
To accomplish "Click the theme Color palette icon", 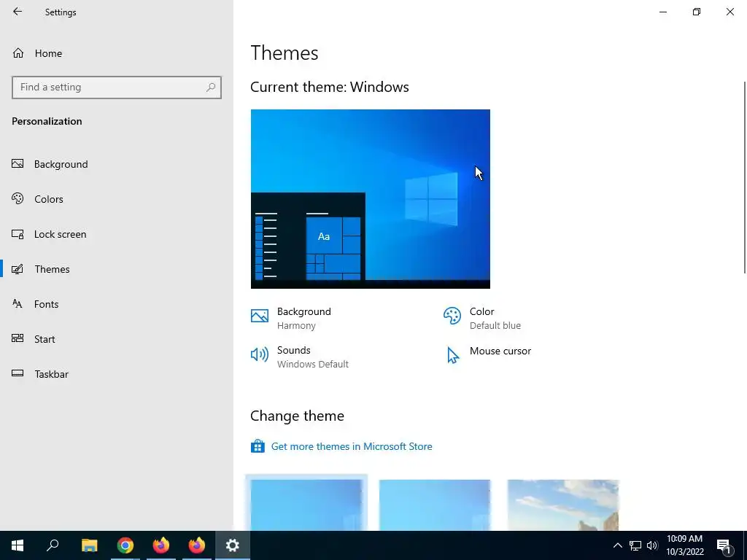I will point(452,316).
